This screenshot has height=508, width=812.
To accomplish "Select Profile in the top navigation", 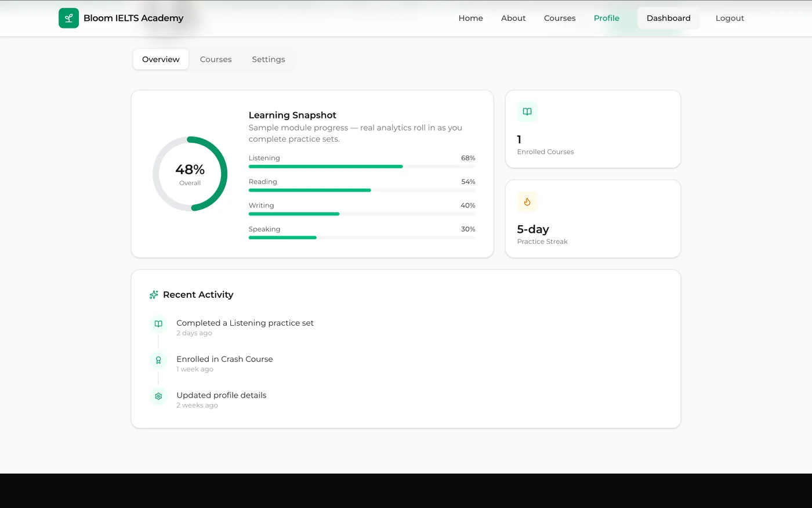I will (607, 18).
